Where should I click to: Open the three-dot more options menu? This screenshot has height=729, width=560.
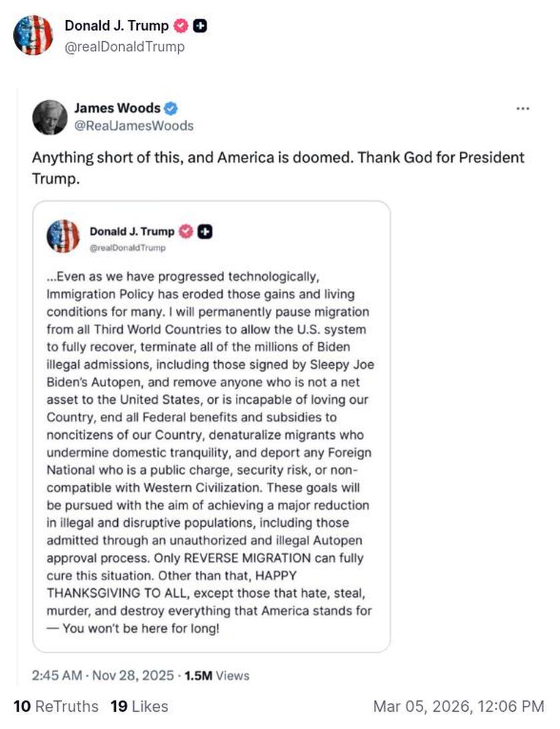pos(523,108)
